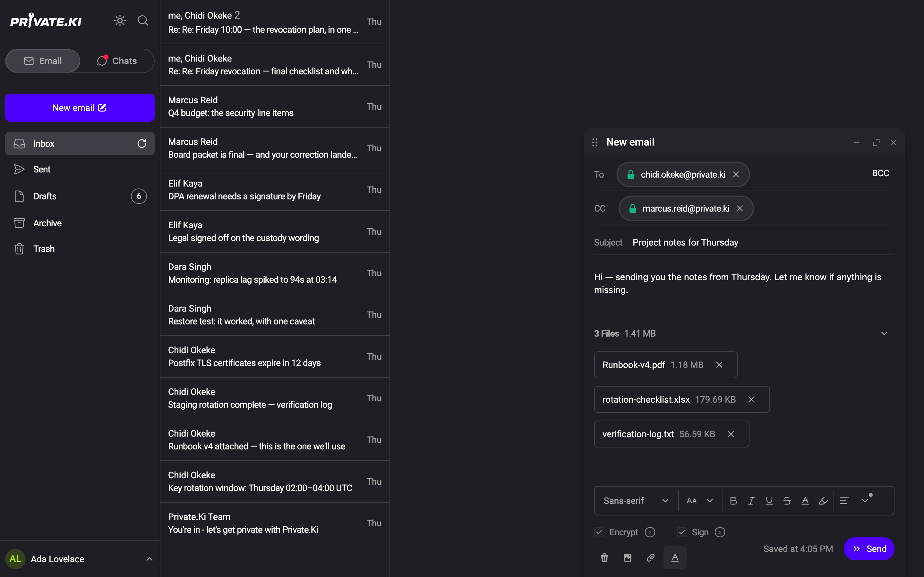924x577 pixels.
Task: Attach a link using the chain icon
Action: tap(651, 558)
